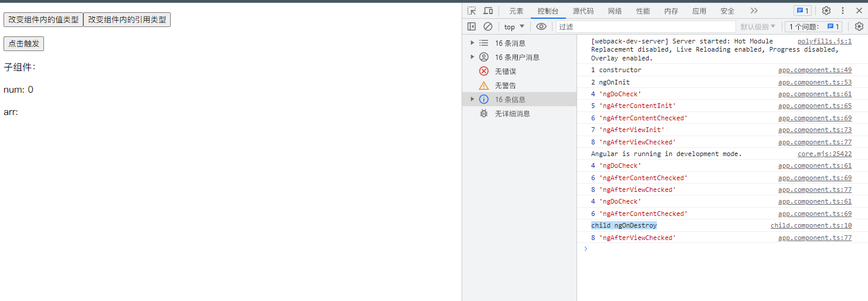Screen dimensions: 868x301
Task: Click the messages badge in tab bar
Action: coord(802,11)
